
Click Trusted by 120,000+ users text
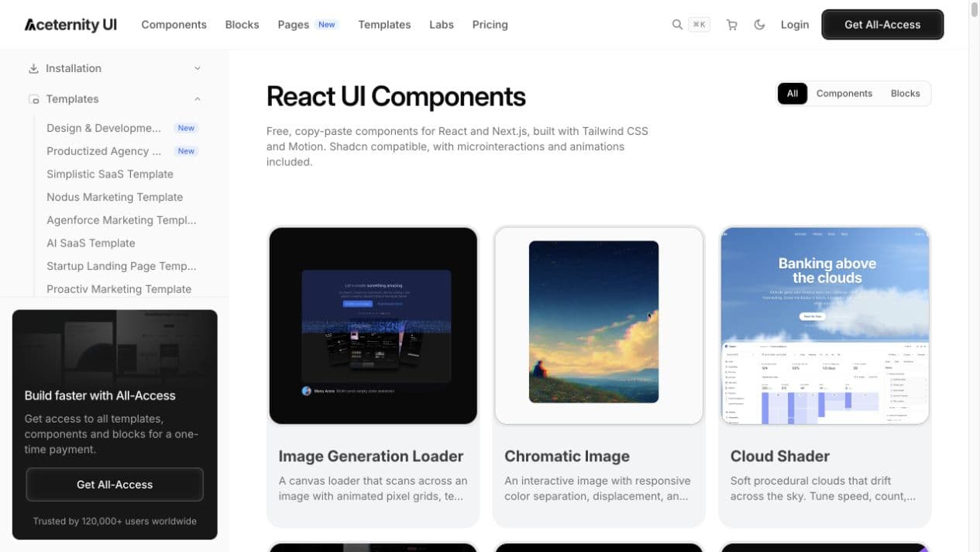(x=115, y=522)
